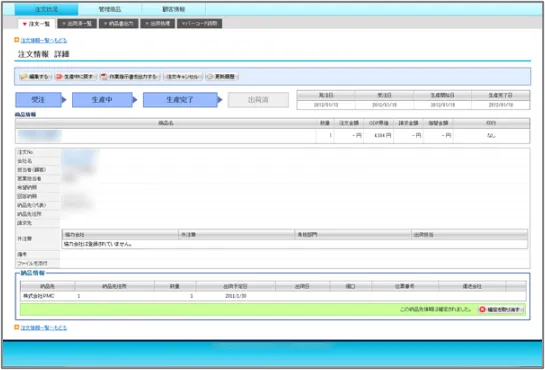This screenshot has width=545, height=370.
Task: Click the 協力会社は登録されていません message
Action: point(98,244)
